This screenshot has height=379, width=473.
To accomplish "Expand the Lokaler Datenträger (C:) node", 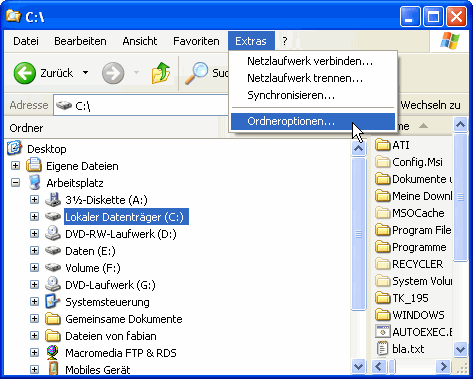I will [34, 216].
